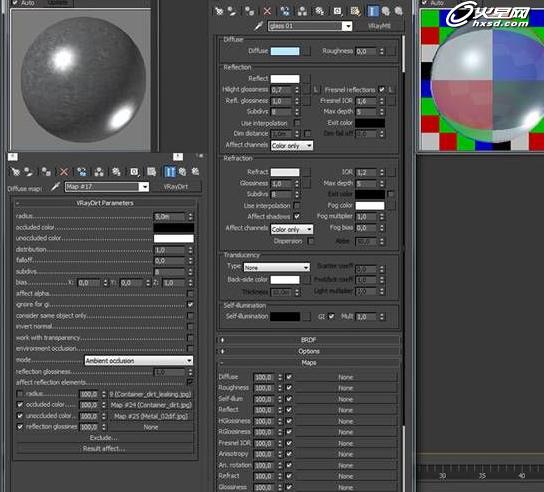
Task: Click Make Unique icon in VRayDirt toolbar
Action: click(99, 172)
